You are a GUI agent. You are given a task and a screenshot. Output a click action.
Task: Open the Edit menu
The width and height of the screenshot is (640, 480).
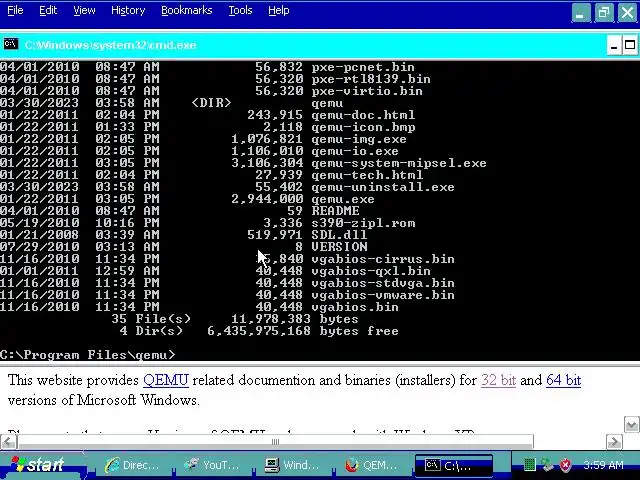(x=48, y=10)
